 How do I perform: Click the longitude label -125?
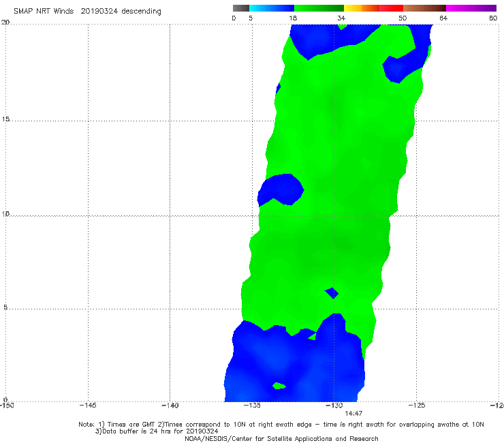pyautogui.click(x=417, y=406)
